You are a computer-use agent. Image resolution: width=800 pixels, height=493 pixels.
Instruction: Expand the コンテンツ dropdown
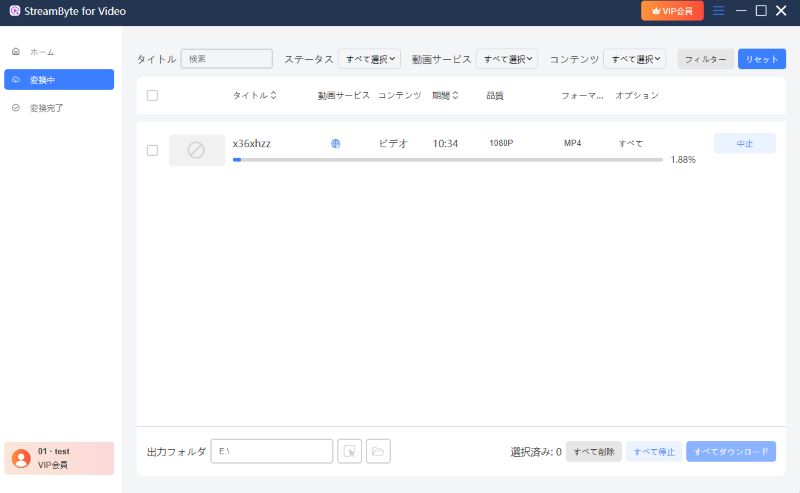click(635, 59)
